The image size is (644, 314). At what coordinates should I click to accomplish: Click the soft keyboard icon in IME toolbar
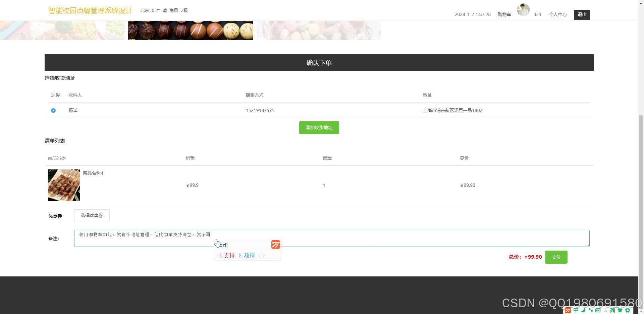[x=598, y=310]
